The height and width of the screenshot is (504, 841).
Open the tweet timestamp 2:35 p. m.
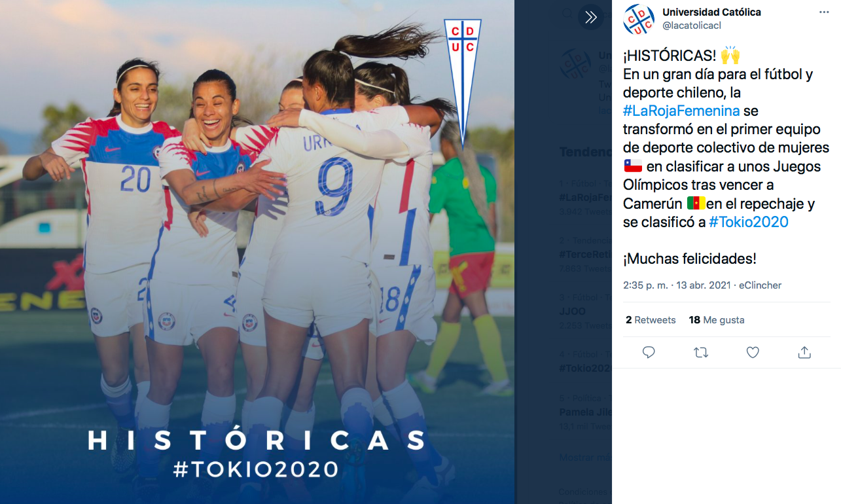coord(646,285)
